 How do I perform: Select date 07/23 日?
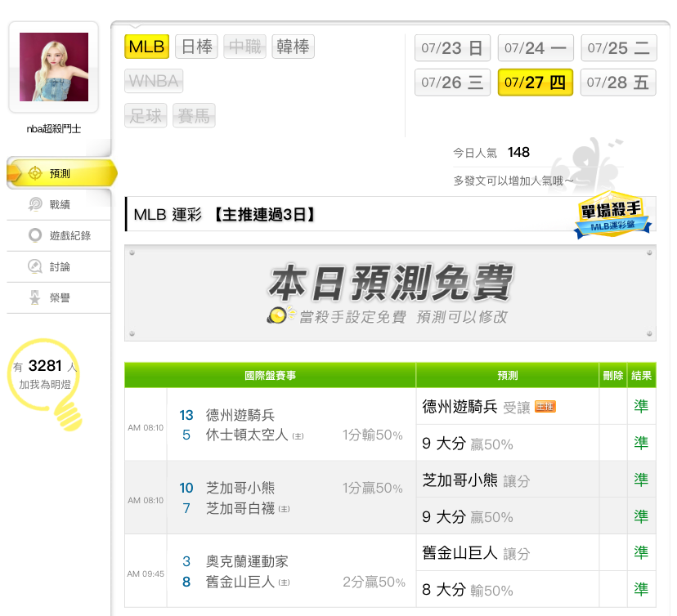coord(452,48)
